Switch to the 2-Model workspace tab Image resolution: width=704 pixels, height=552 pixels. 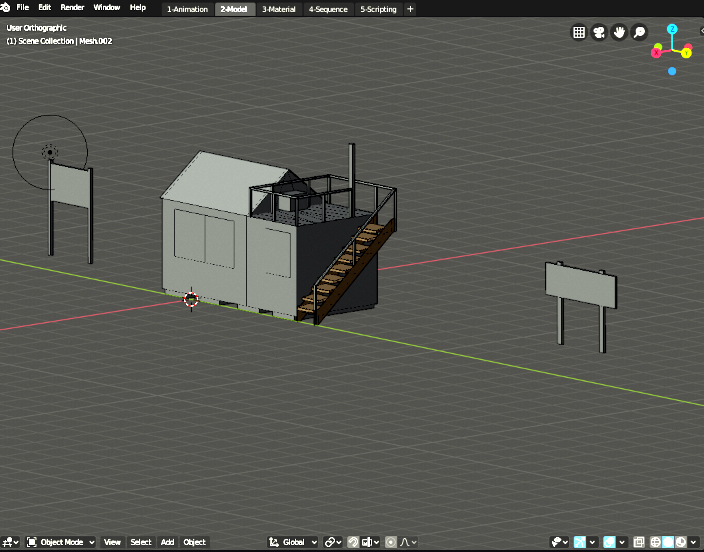[234, 9]
